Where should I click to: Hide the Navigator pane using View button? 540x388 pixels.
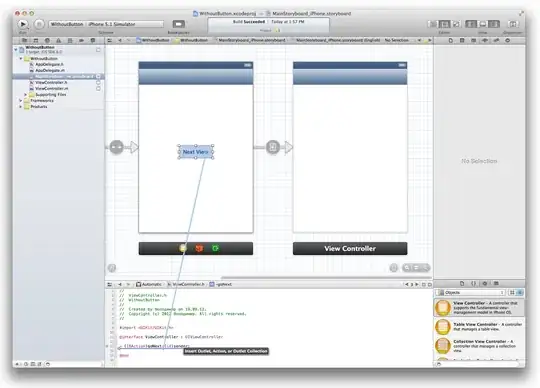click(471, 24)
